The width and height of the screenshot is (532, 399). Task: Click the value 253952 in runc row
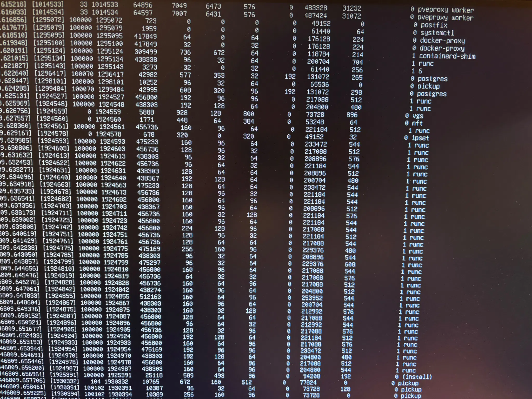tap(312, 298)
